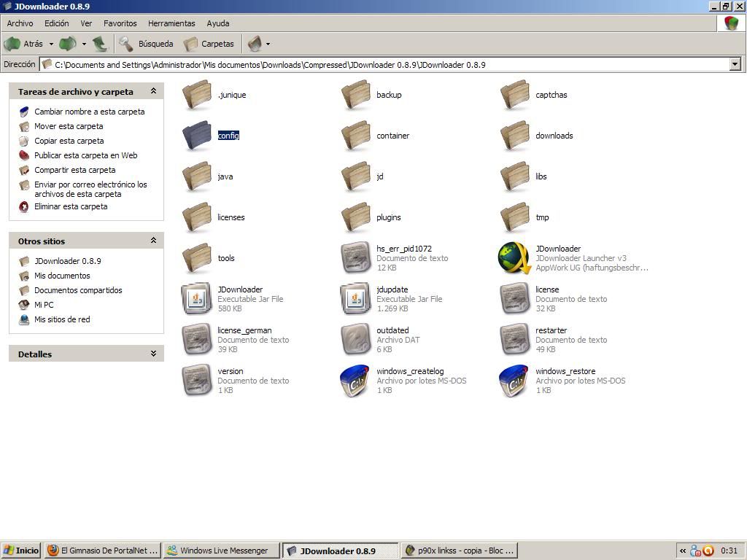This screenshot has height=560, width=747.
Task: Select the JDownloader Executable Jar icon
Action: pos(197,298)
